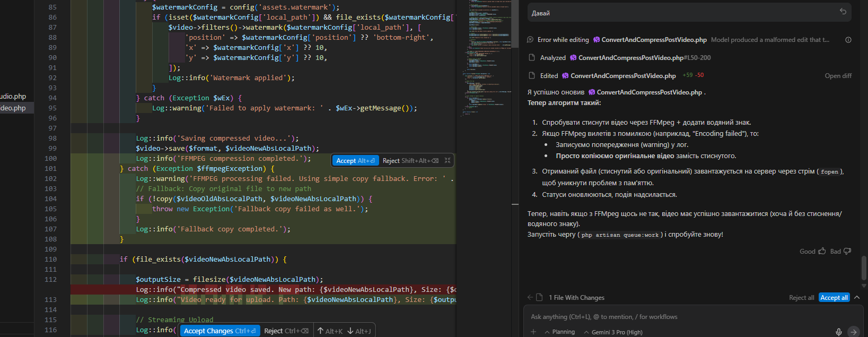The image size is (868, 337).
Task: Accept the inline hunk change
Action: pos(355,160)
